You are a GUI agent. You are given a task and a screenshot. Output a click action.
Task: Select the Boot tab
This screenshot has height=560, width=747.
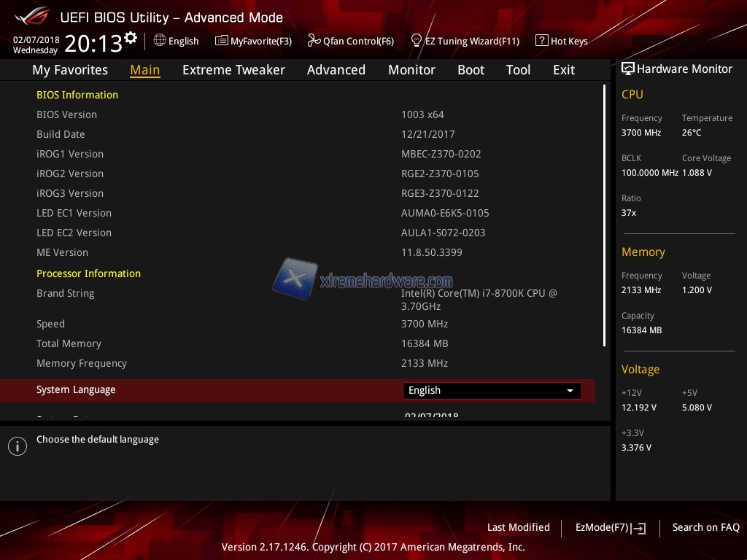[x=471, y=70]
